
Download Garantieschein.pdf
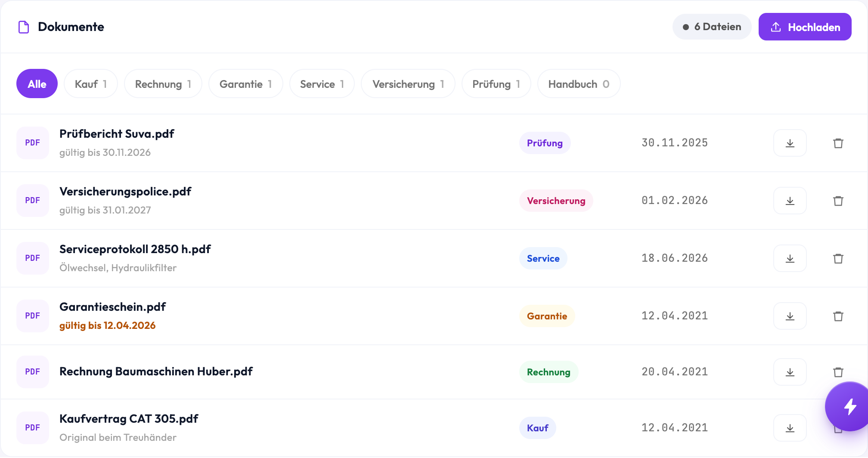click(x=790, y=316)
